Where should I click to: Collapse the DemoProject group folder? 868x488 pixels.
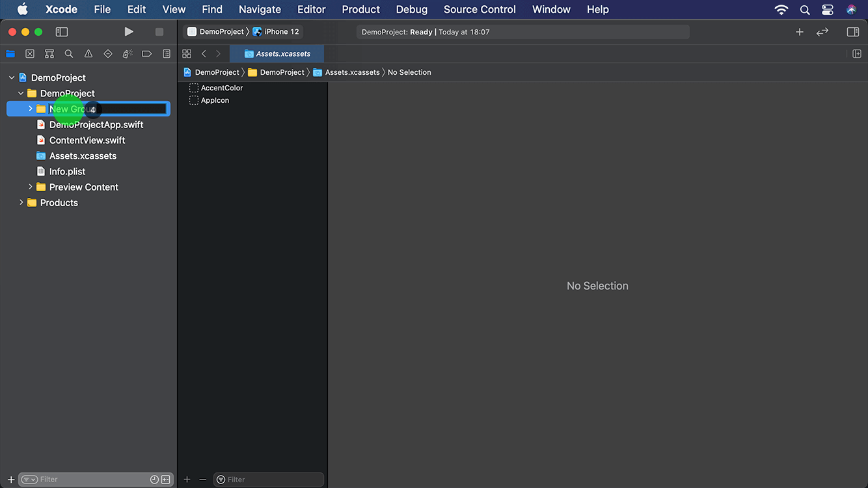(x=21, y=93)
